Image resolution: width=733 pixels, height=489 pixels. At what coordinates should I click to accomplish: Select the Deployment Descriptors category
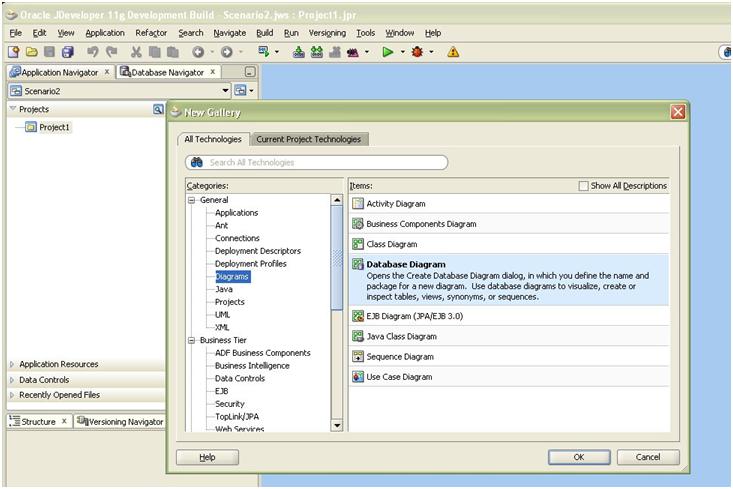tap(258, 251)
